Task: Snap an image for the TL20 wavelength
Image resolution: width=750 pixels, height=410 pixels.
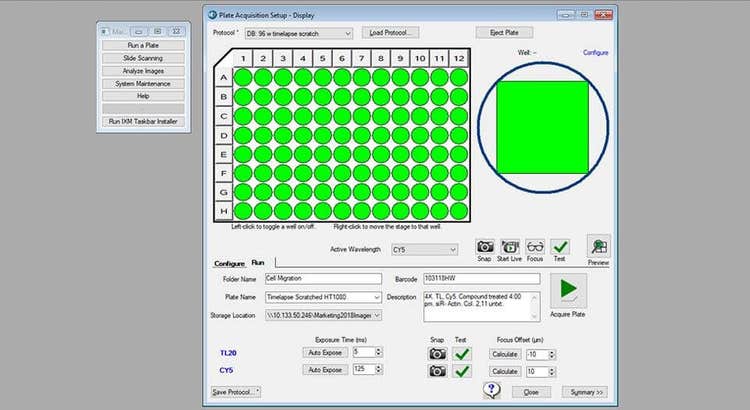Action: pos(437,354)
